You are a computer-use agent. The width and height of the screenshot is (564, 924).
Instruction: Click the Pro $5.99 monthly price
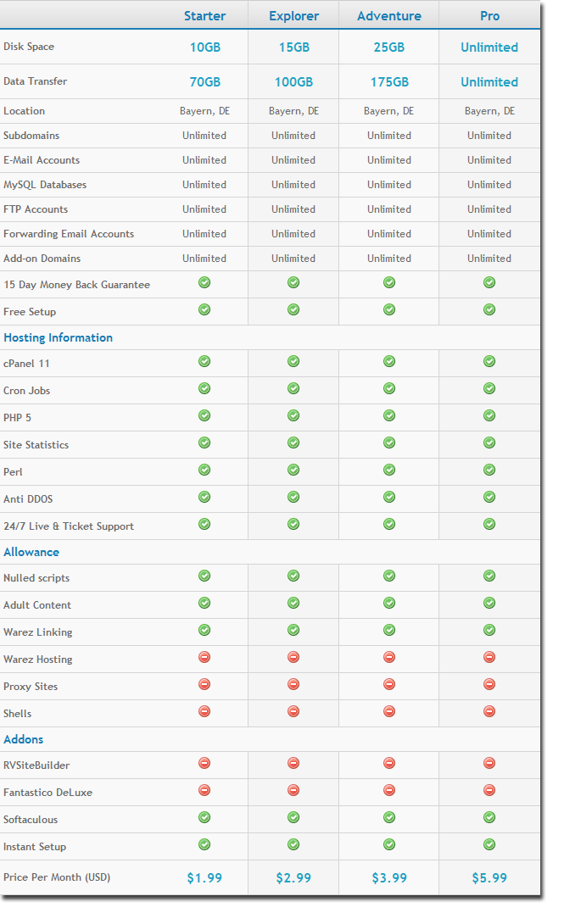pyautogui.click(x=489, y=878)
